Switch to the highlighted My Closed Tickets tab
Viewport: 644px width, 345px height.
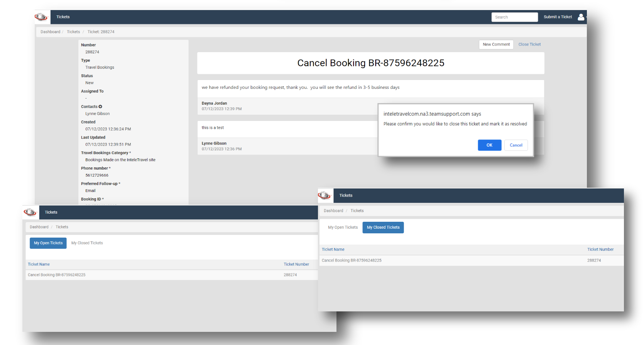[x=383, y=228]
